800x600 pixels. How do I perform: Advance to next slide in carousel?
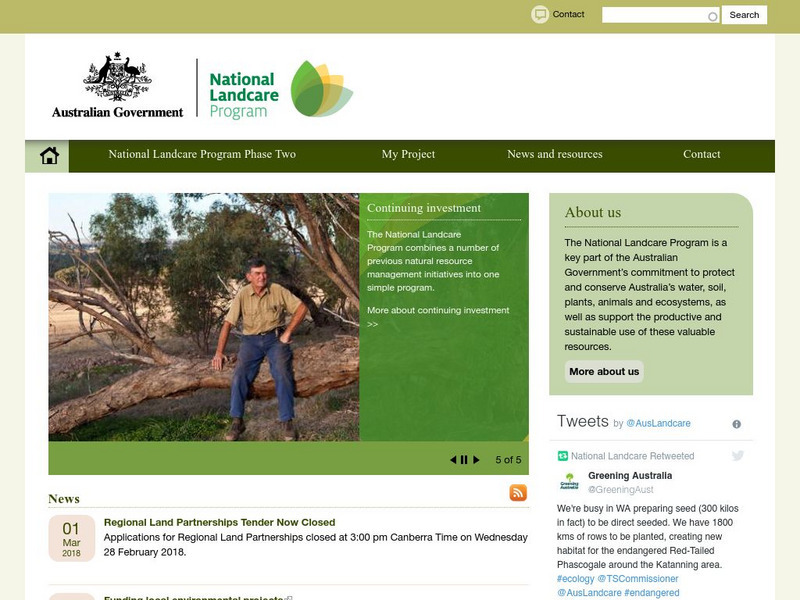[x=476, y=460]
